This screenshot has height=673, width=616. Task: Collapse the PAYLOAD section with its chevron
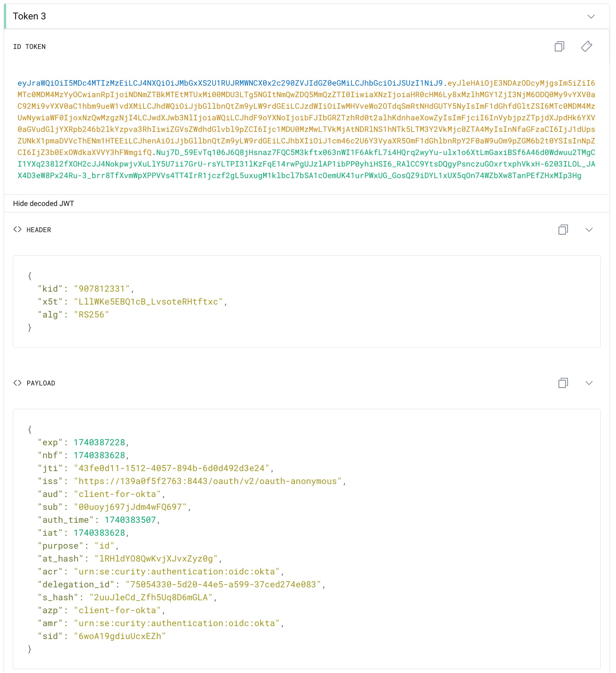[589, 383]
